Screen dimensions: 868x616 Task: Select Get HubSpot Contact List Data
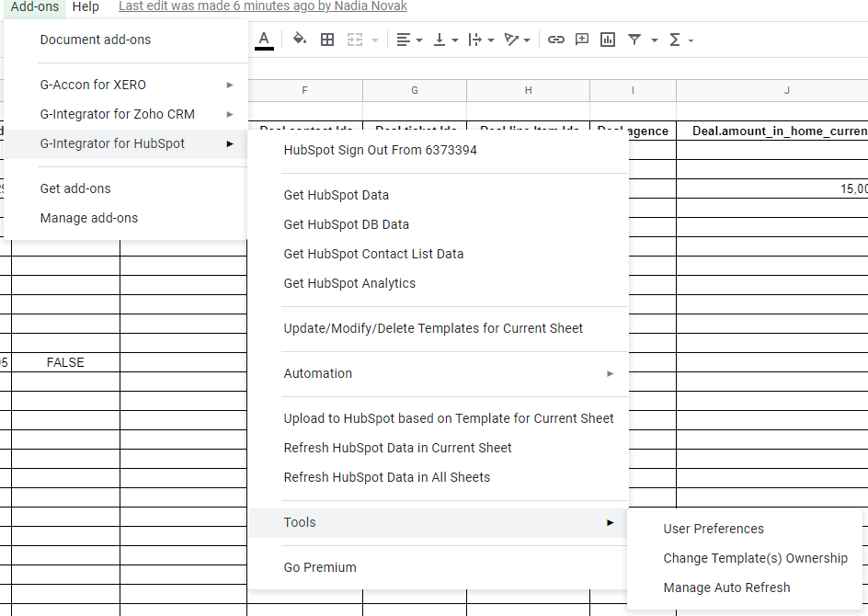pyautogui.click(x=438, y=254)
